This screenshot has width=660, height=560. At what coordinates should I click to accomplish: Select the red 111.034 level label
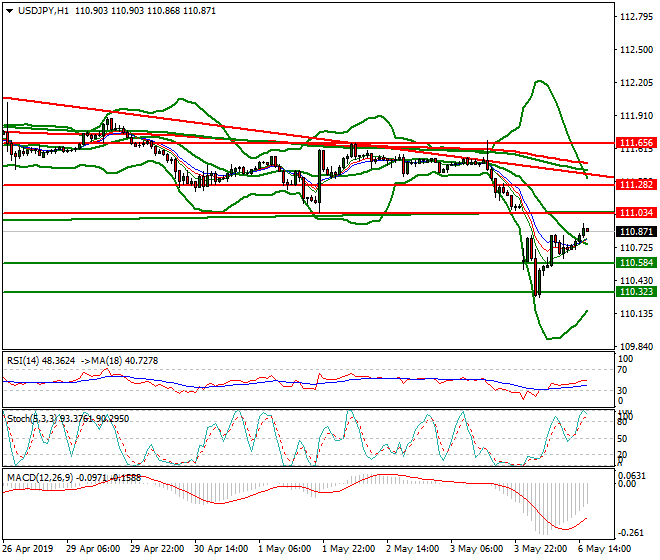[636, 213]
